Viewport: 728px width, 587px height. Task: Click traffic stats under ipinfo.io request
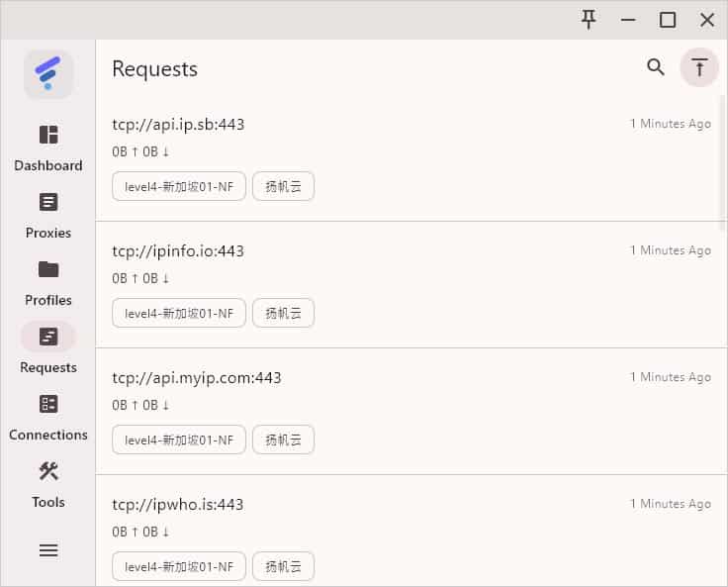(x=140, y=278)
